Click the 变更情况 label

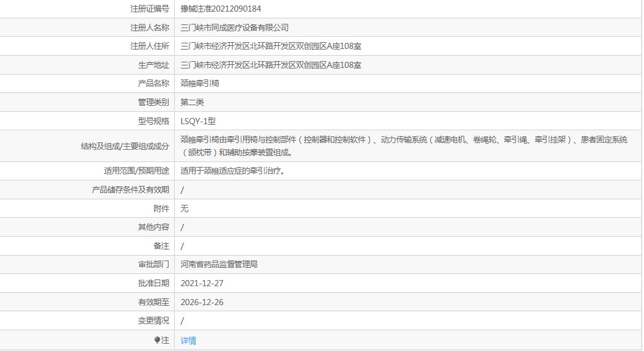(x=153, y=320)
